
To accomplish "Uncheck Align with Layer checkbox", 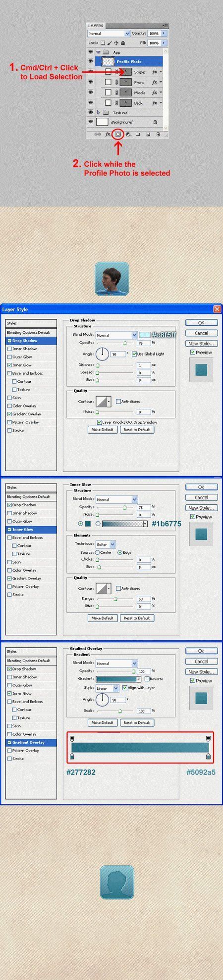I will [x=124, y=688].
